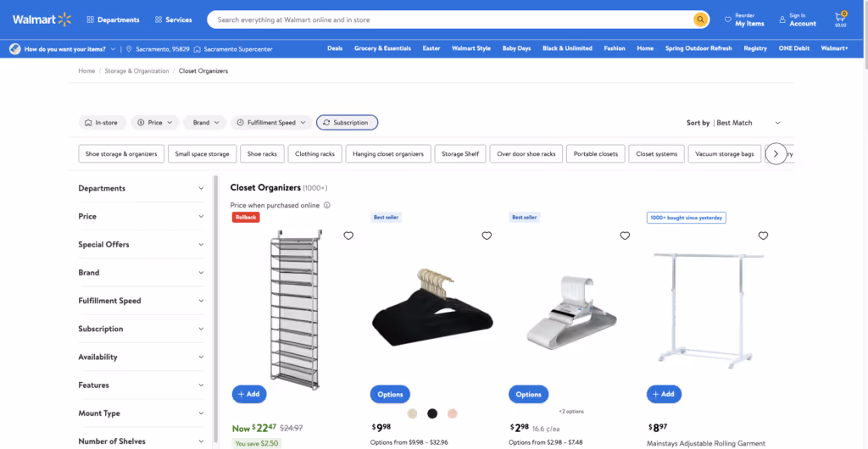Click the Walmart search input field
This screenshot has height=449, width=868.
coord(451,19)
